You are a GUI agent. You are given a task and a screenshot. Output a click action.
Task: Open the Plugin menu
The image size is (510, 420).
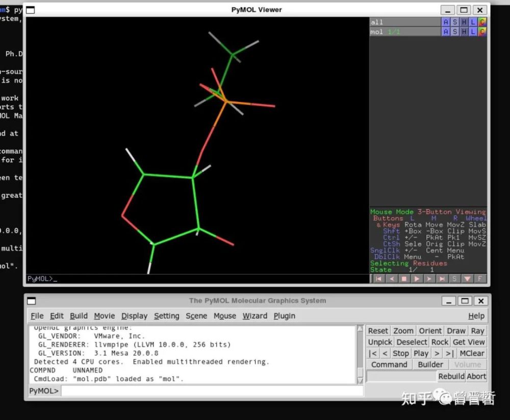[284, 316]
